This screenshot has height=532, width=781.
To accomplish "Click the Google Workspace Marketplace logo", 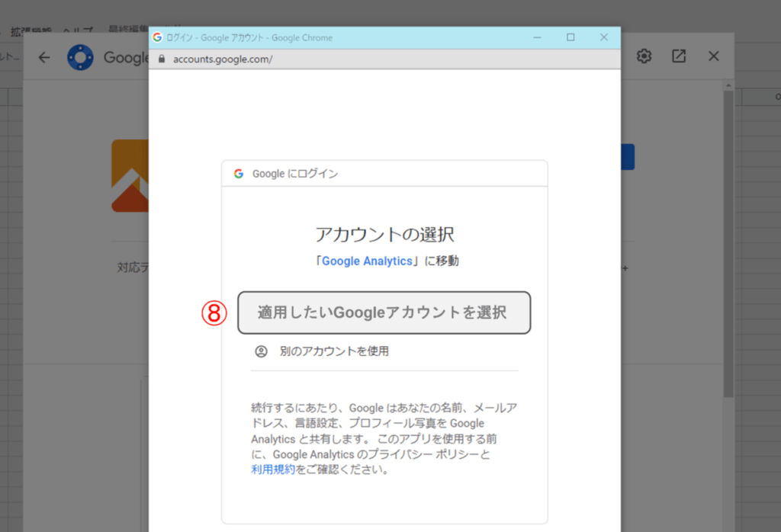I will [80, 57].
